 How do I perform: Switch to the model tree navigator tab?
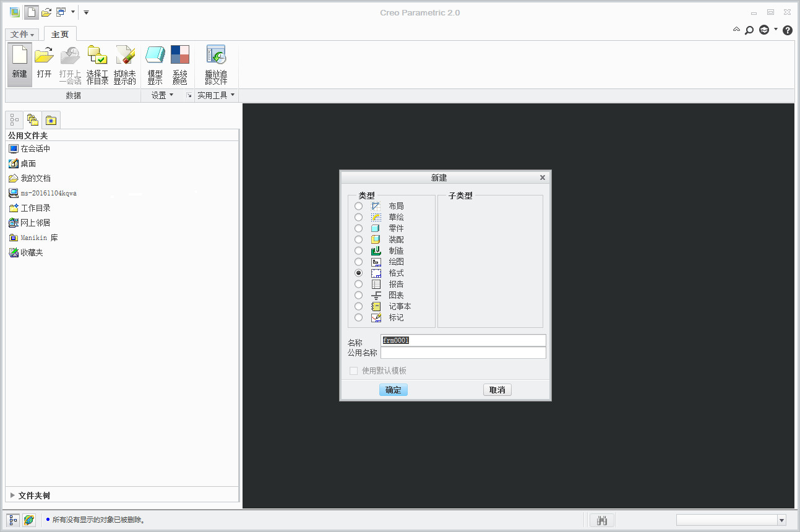point(15,120)
